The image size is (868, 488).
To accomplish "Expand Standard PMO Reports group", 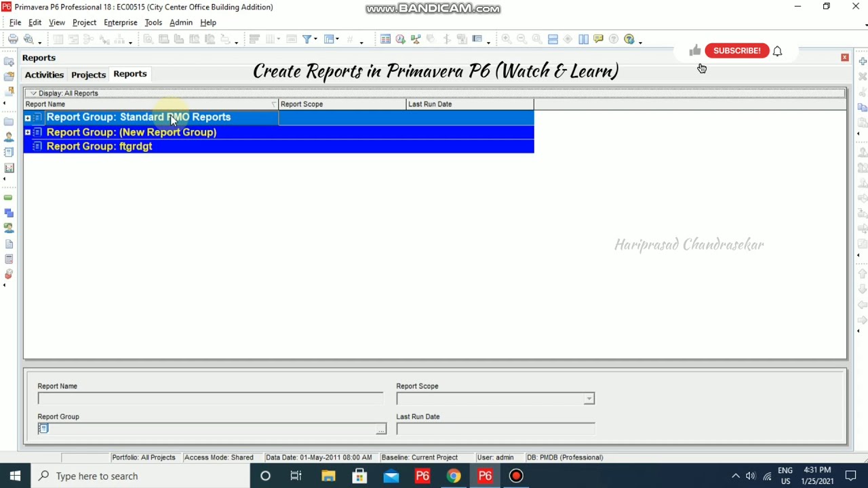I will pos(28,118).
